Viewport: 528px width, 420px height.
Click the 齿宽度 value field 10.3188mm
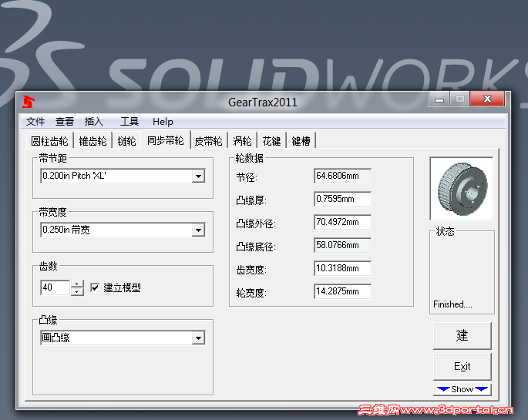pyautogui.click(x=342, y=268)
